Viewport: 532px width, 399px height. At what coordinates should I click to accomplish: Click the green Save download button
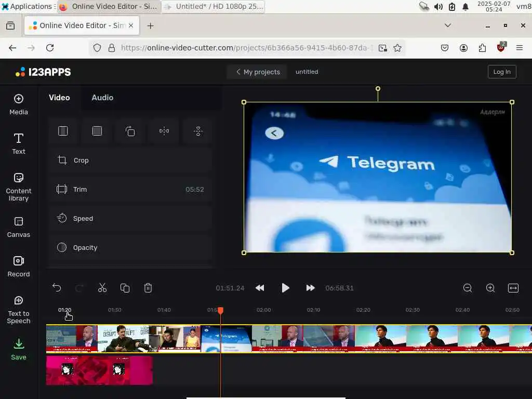[19, 349]
